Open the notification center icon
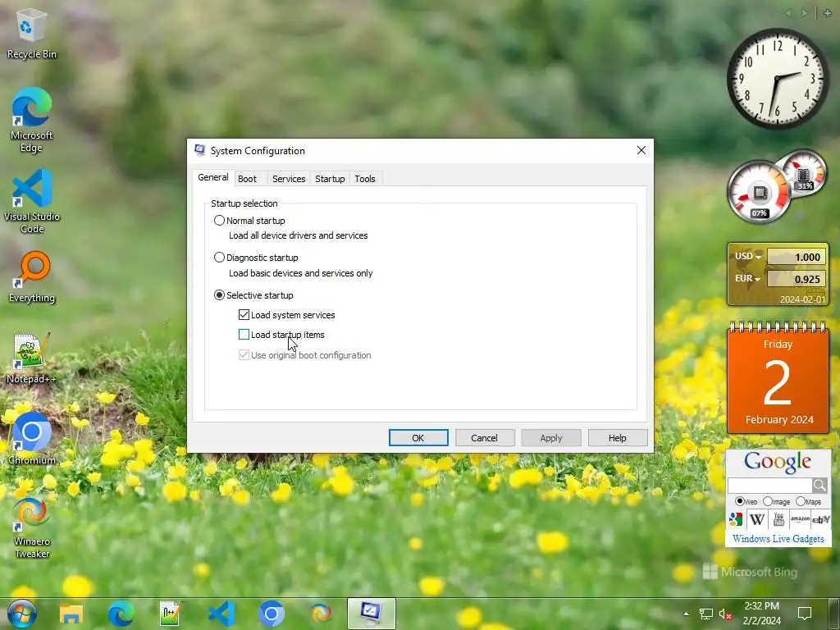 [804, 614]
